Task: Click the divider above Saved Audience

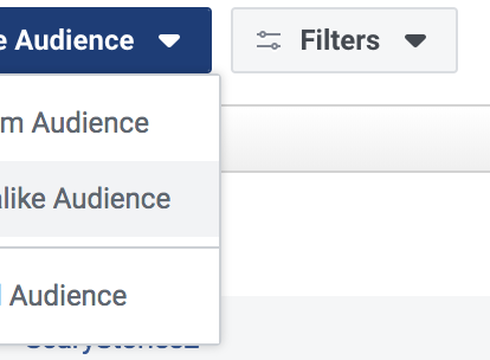Action: [x=110, y=247]
